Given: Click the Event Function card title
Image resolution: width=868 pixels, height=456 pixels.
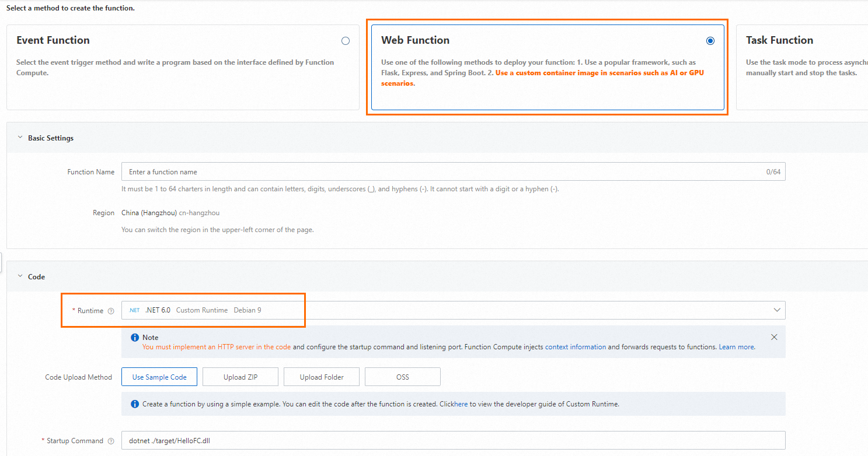Looking at the screenshot, I should (53, 40).
